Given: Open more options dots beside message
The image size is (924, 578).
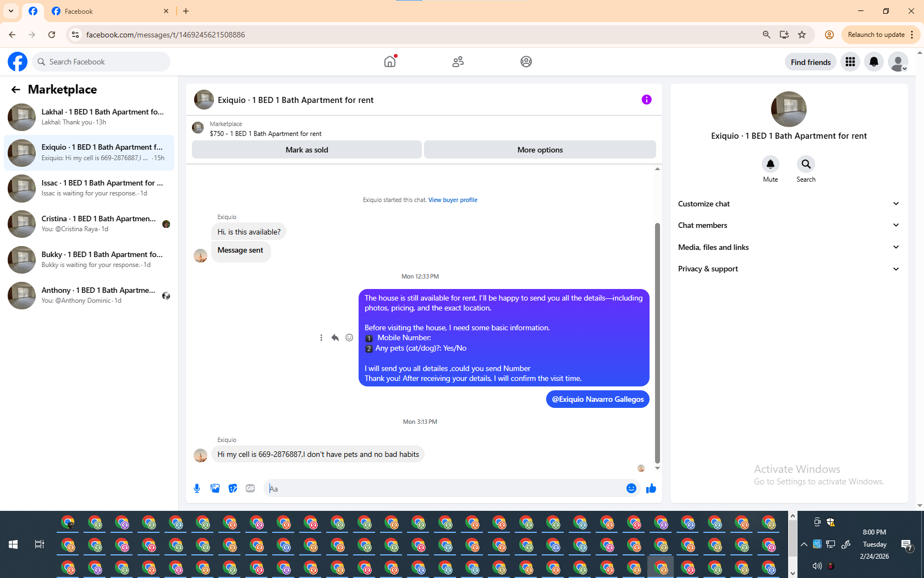Looking at the screenshot, I should click(321, 337).
